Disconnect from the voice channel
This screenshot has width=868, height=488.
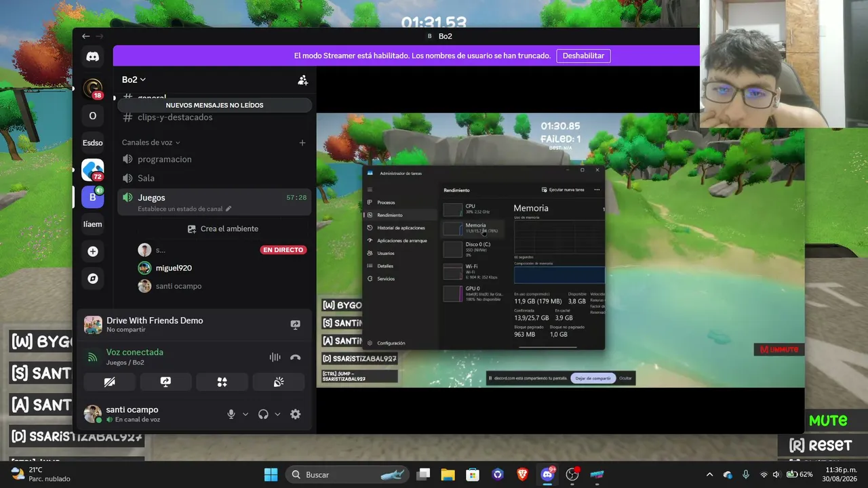coord(295,357)
